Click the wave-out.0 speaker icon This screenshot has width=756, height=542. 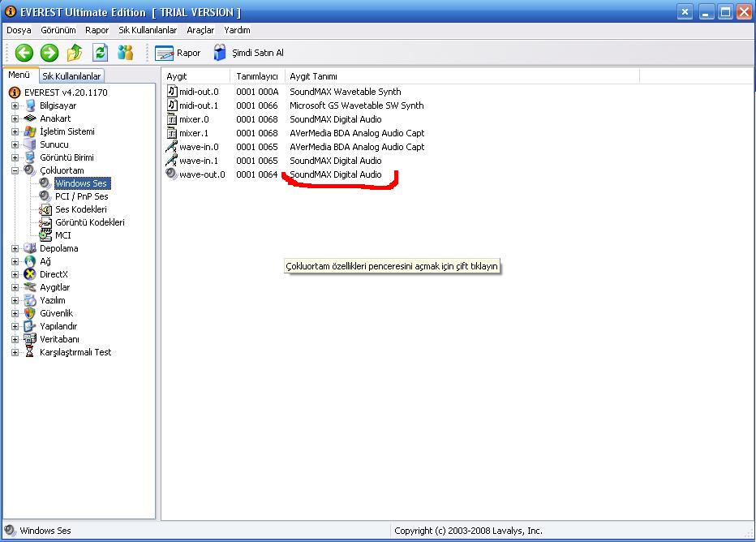172,174
